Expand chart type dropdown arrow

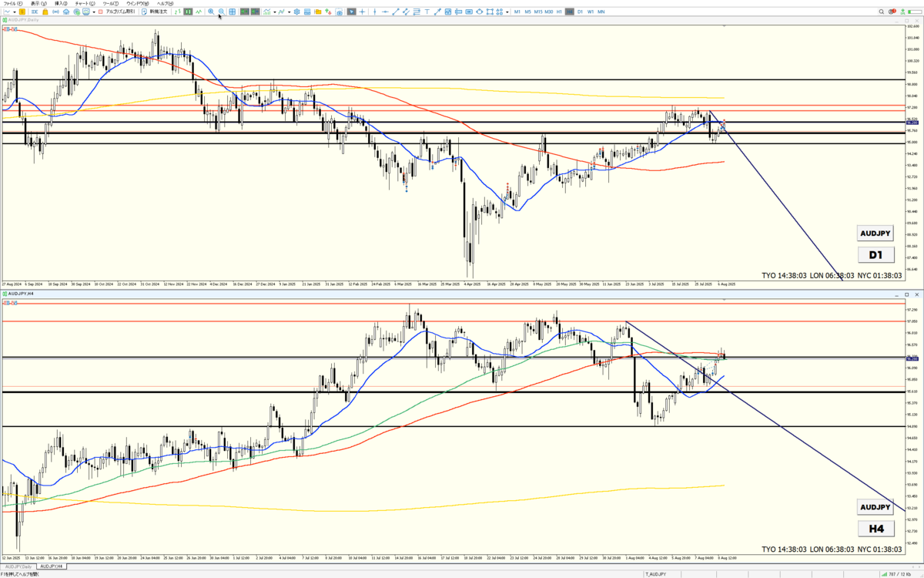coord(15,12)
